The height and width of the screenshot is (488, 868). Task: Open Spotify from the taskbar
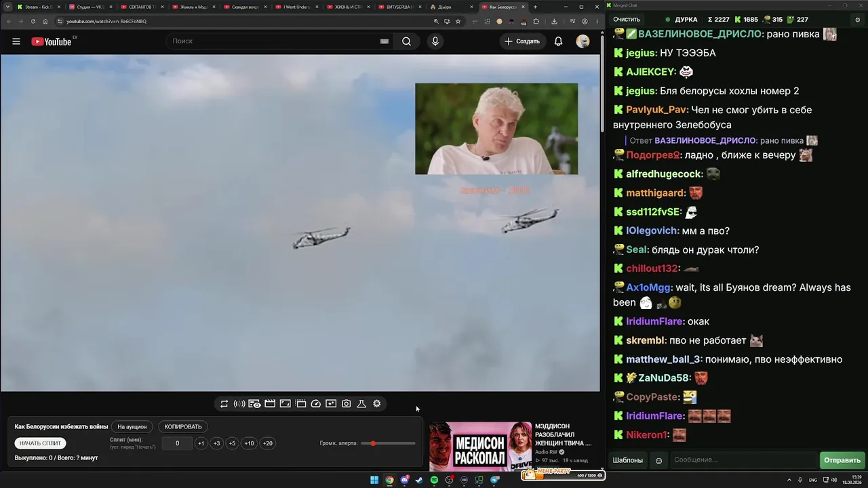tap(434, 481)
